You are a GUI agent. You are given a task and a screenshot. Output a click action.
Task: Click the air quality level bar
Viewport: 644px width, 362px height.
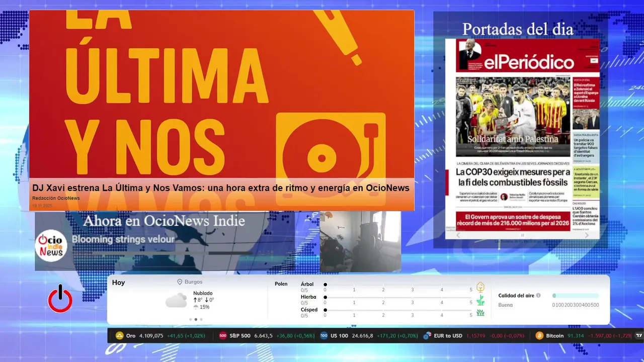pos(576,296)
